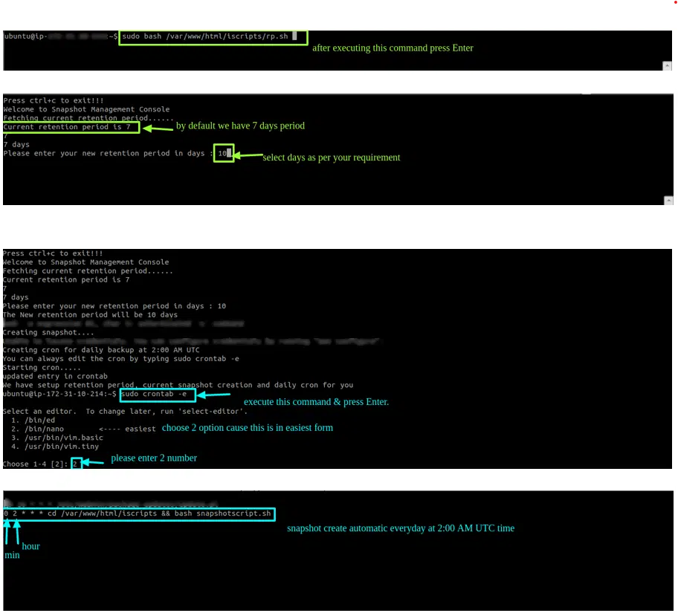This screenshot has width=678, height=616.
Task: Click the first terminal's 'ubuntu@ip-' prompt
Action: 25,36
